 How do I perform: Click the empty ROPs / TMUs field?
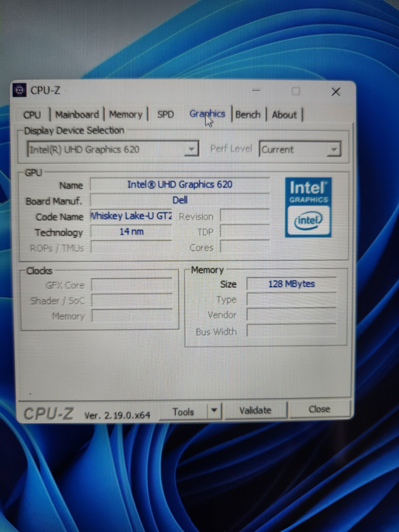coord(131,247)
